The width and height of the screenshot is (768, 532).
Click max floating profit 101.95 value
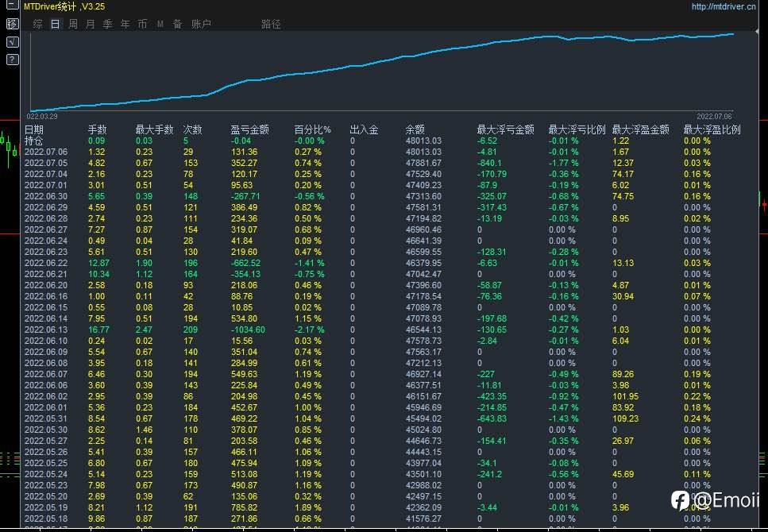626,396
